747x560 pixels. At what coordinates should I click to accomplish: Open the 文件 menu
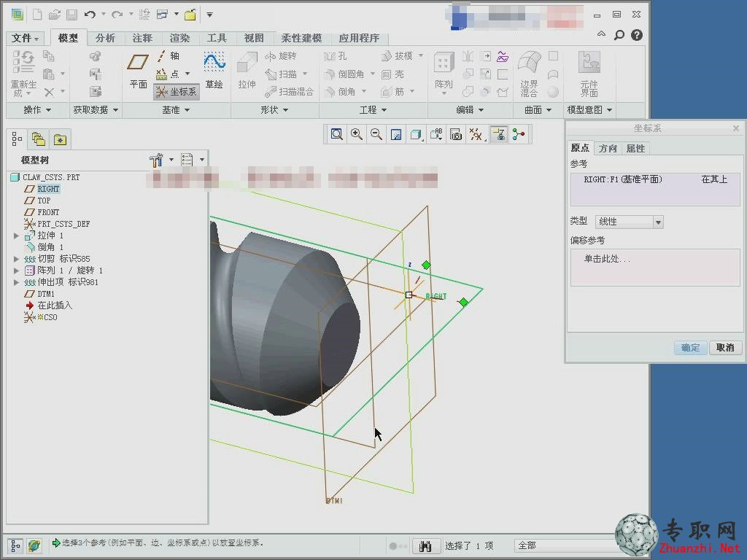point(26,38)
